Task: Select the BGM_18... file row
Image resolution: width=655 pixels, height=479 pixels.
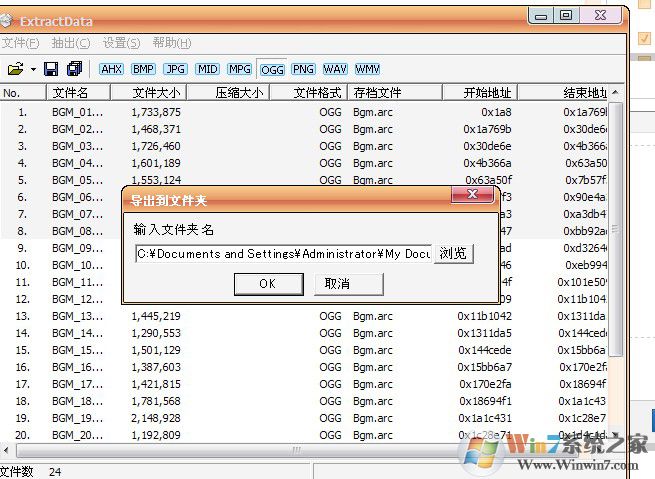Action: click(x=303, y=401)
